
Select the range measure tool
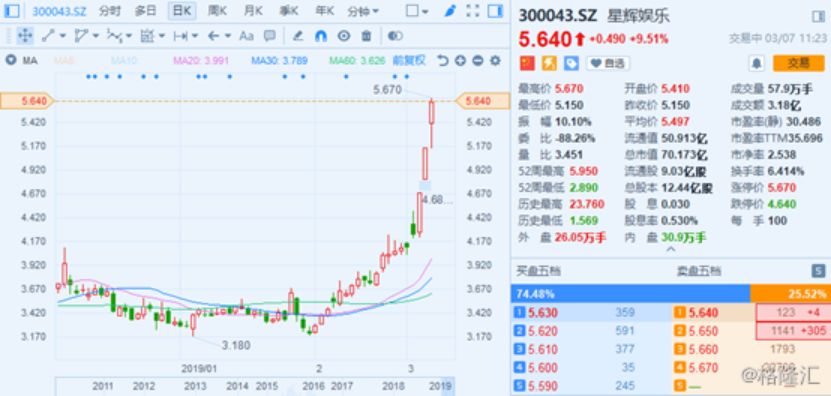click(x=181, y=36)
